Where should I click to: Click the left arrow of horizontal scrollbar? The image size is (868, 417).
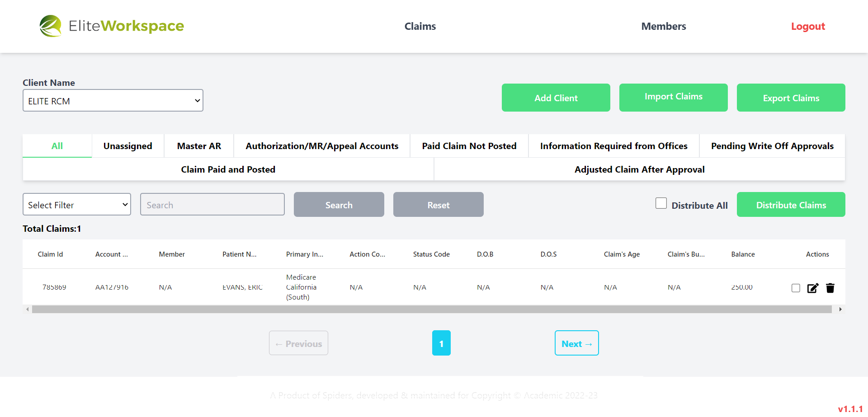point(28,309)
